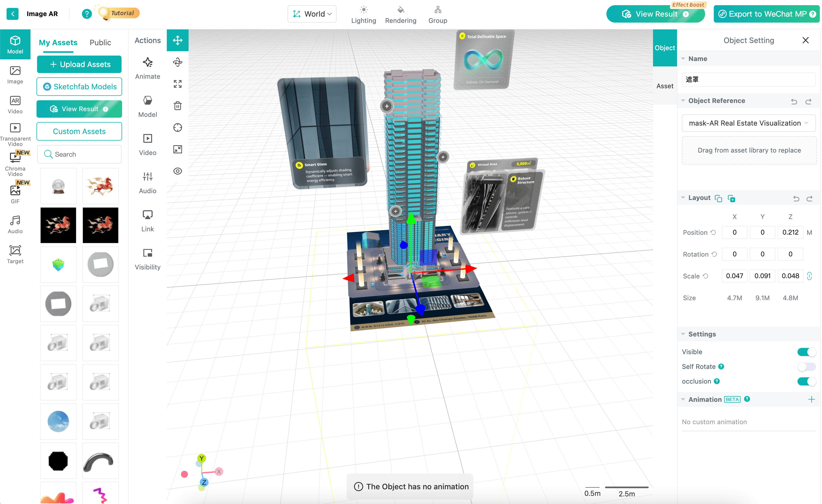
Task: Disable the occlusion switch
Action: click(806, 381)
